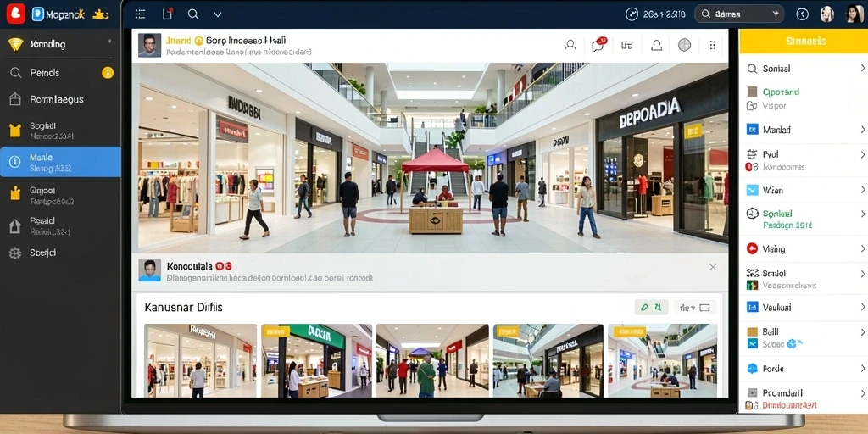This screenshot has width=868, height=434.
Task: Click the store icon in post header
Action: coord(626,46)
